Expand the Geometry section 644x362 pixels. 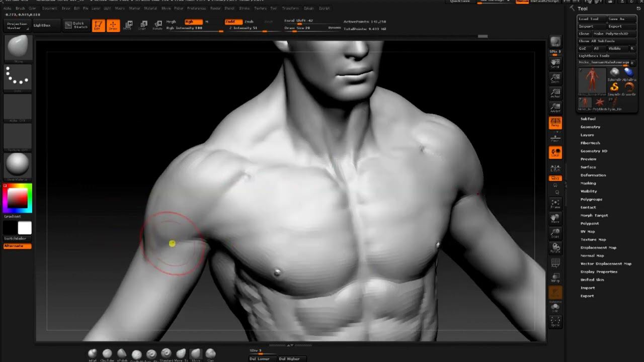(x=590, y=127)
